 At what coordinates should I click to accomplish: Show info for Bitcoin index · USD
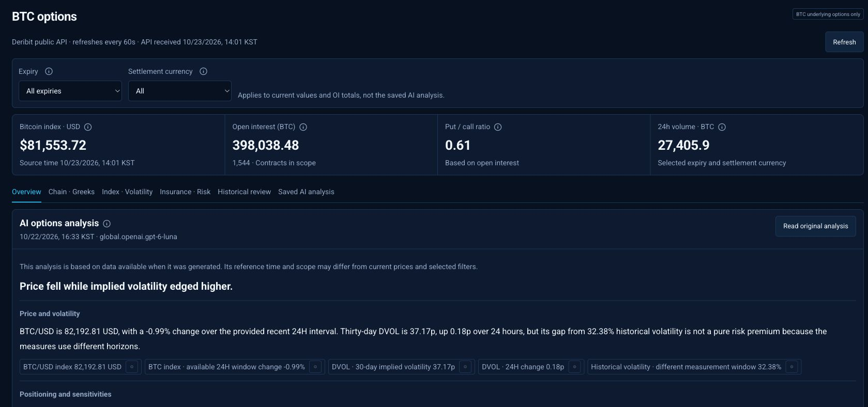point(88,127)
